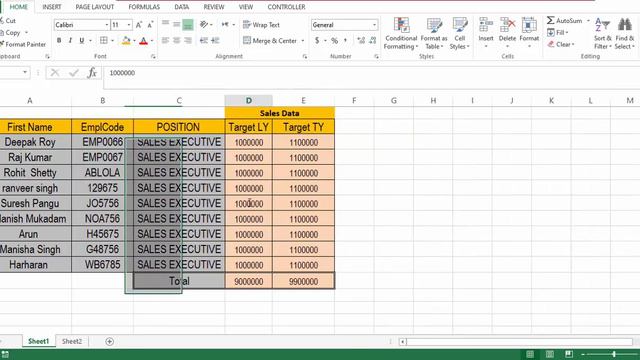The width and height of the screenshot is (640, 360).
Task: Open the Format cells menu
Action: coord(529,33)
